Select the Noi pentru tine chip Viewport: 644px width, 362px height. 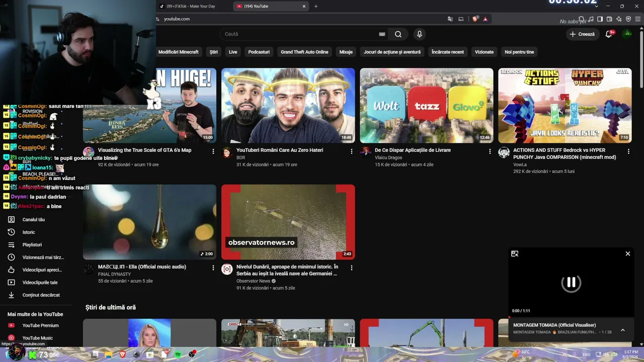pyautogui.click(x=519, y=52)
